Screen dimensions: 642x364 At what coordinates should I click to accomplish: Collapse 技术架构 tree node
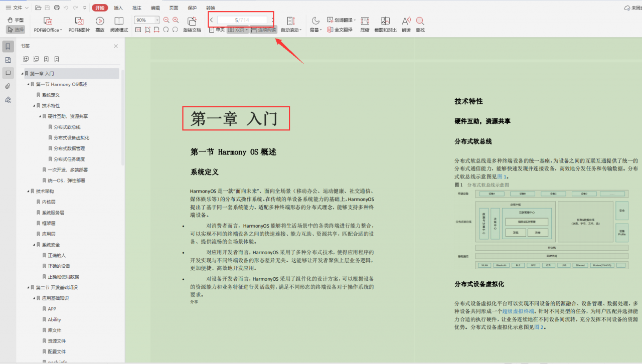(x=28, y=191)
